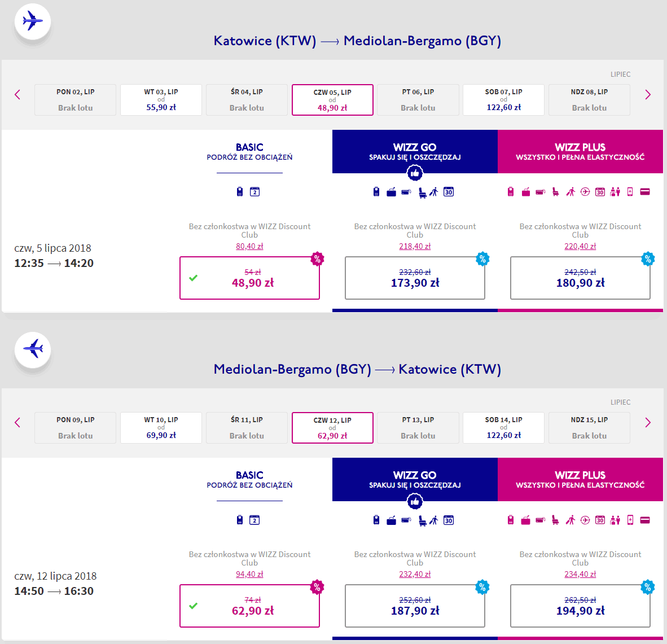Click the WIZZ Plus credit card icon in the outbound flight
The image size is (667, 644).
(x=645, y=192)
